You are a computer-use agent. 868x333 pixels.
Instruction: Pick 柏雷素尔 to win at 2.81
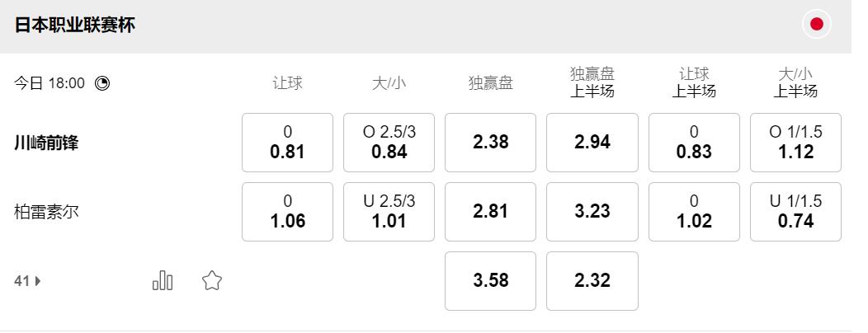click(x=490, y=212)
